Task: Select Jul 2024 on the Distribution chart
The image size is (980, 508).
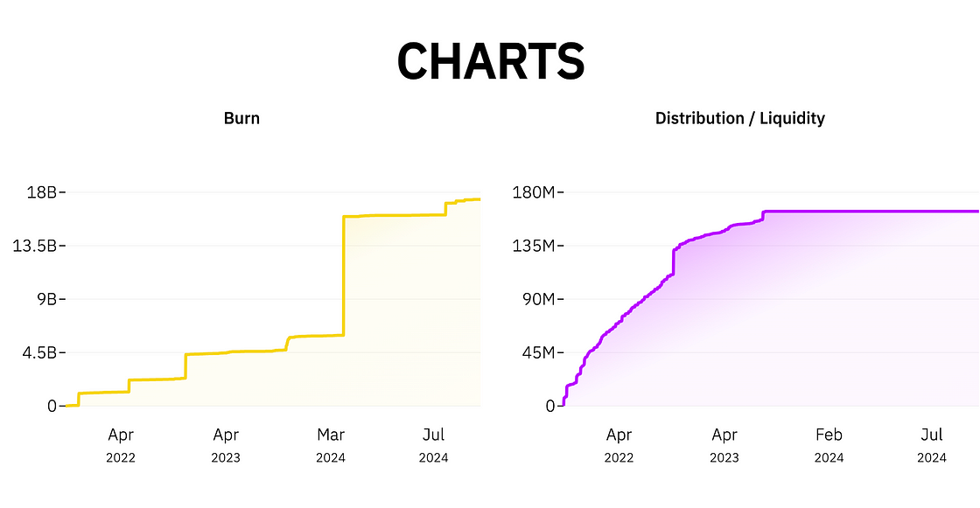Action: click(932, 443)
